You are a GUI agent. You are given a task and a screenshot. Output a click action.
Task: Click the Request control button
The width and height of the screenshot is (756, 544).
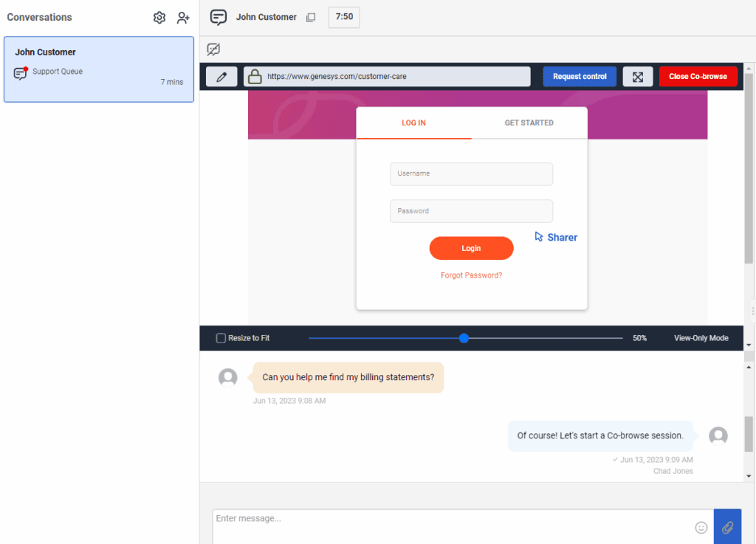(579, 76)
